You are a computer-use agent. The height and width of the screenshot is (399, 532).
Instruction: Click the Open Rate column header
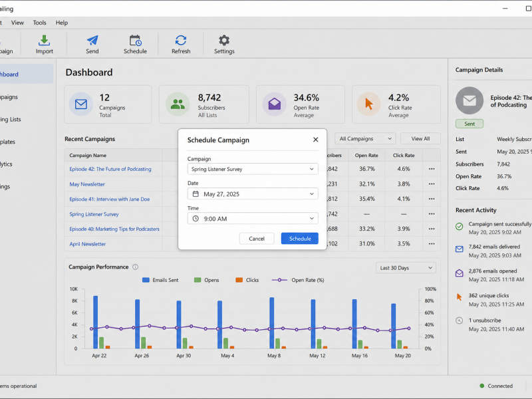coord(366,155)
